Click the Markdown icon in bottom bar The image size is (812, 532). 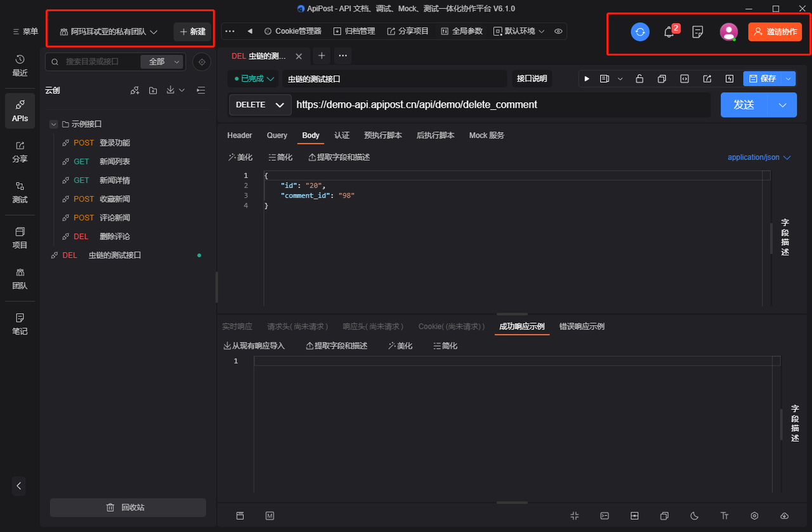[x=268, y=516]
